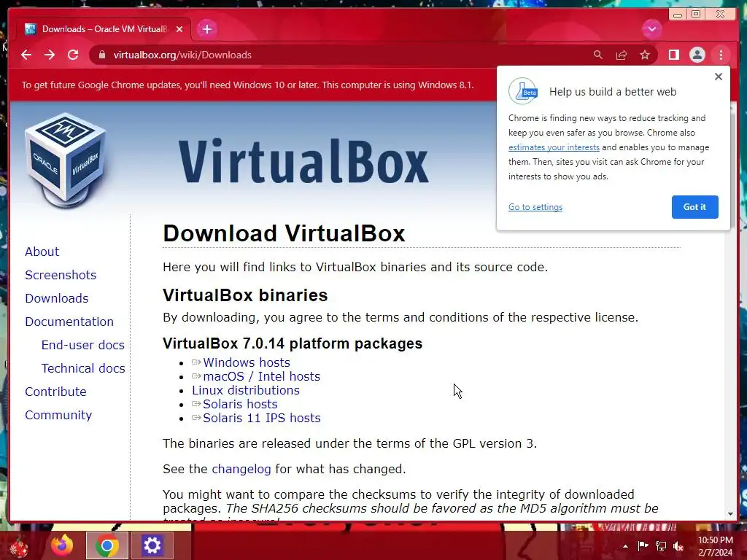The width and height of the screenshot is (747, 560).
Task: Click the muted volume tray icon
Action: point(678,545)
